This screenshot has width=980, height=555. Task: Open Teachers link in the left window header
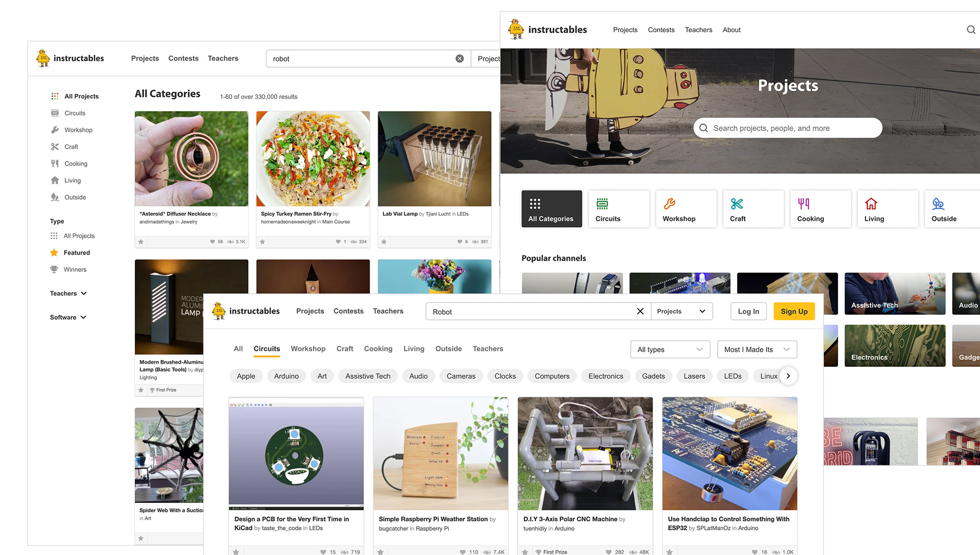(223, 58)
